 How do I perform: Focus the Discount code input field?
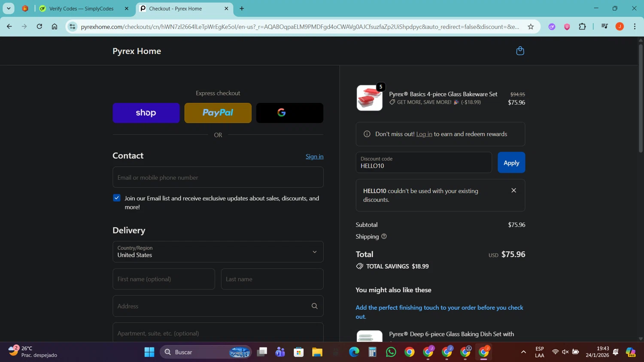pyautogui.click(x=424, y=163)
